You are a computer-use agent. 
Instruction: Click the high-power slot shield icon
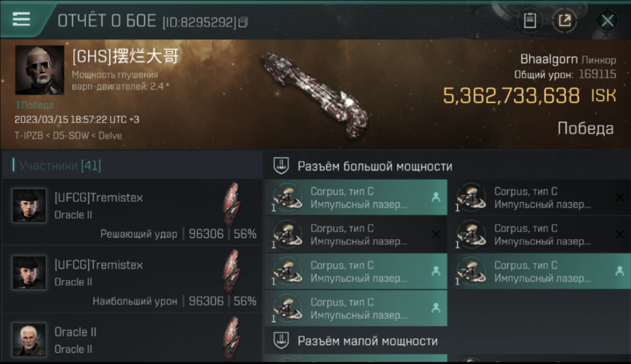click(x=281, y=166)
